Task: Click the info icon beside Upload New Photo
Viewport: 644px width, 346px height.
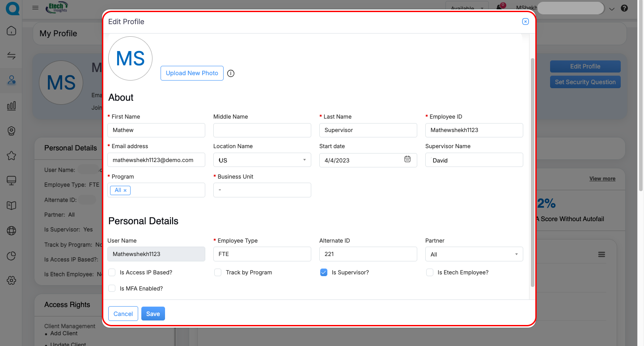Action: 231,73
